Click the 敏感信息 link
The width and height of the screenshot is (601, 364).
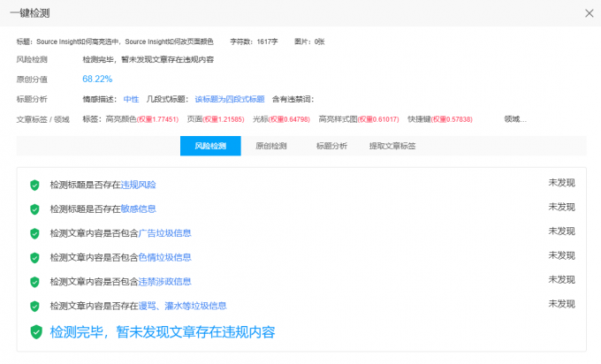pos(138,209)
